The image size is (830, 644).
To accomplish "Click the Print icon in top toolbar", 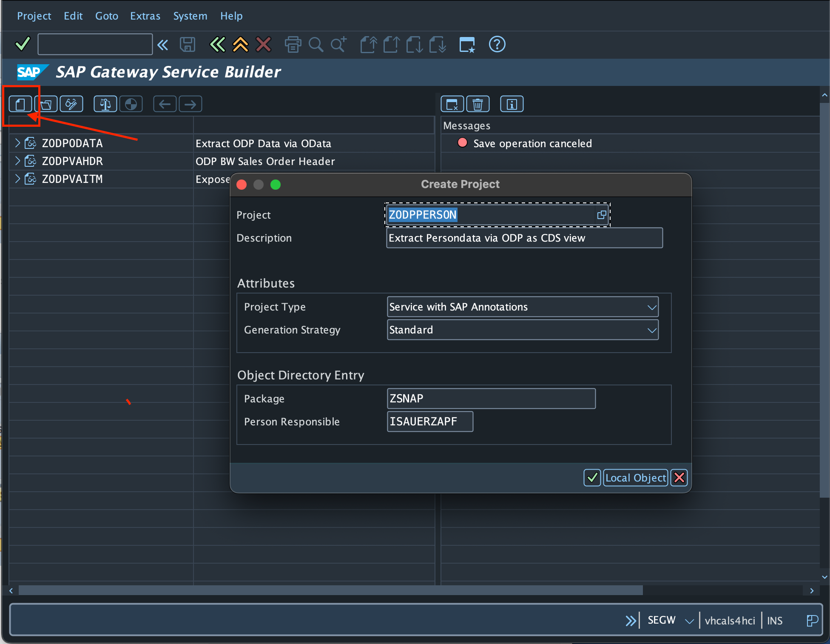I will tap(293, 44).
